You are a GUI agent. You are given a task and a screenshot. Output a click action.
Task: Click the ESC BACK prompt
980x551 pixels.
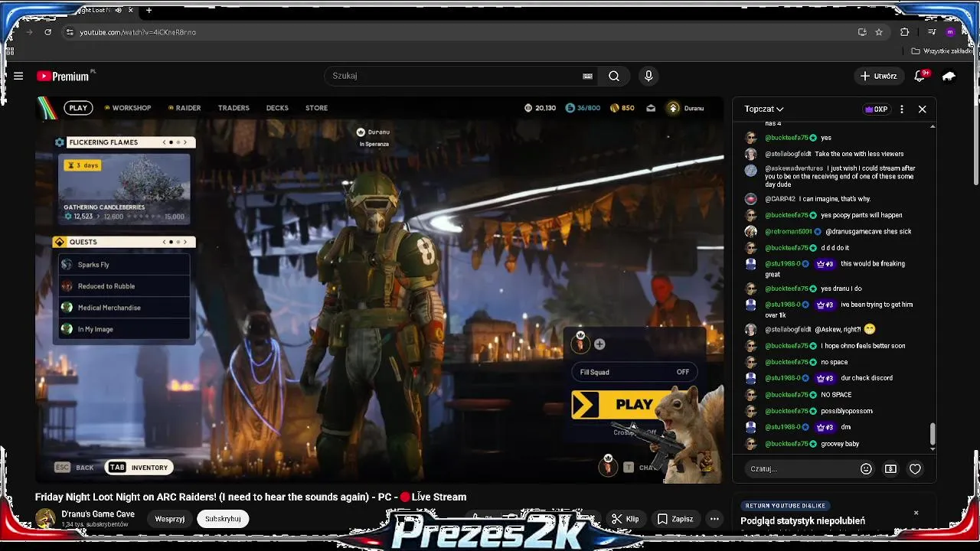[x=74, y=468]
